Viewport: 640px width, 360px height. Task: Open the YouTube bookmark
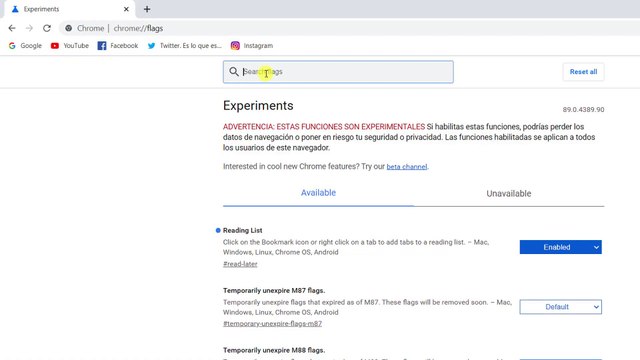[x=70, y=46]
